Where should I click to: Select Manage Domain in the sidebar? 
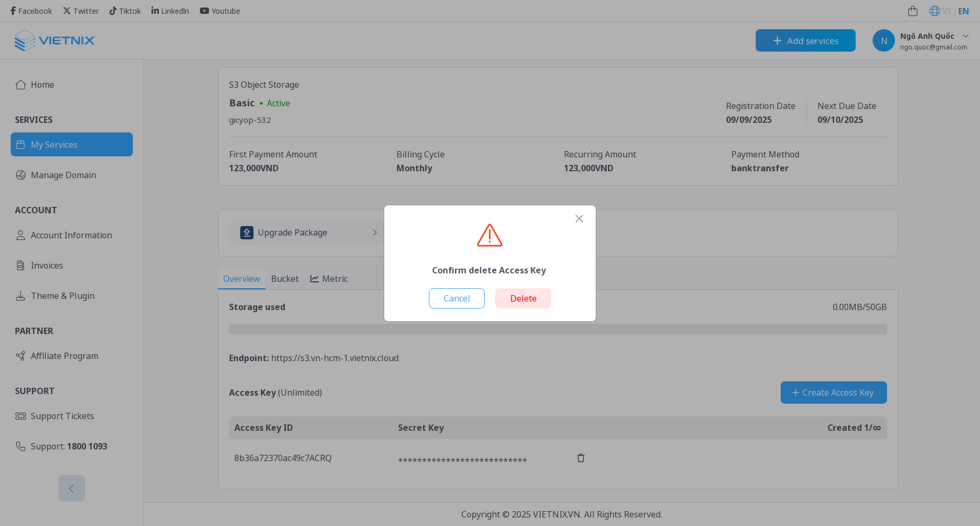click(63, 175)
